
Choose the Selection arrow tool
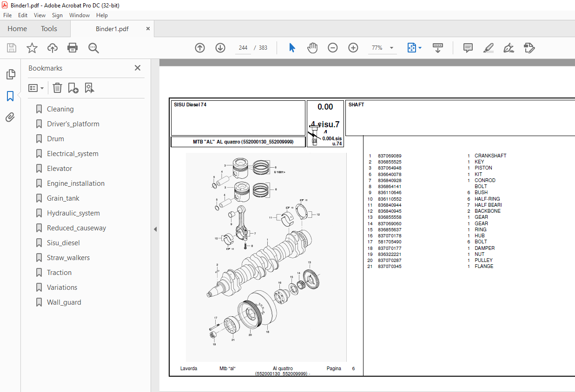click(292, 48)
